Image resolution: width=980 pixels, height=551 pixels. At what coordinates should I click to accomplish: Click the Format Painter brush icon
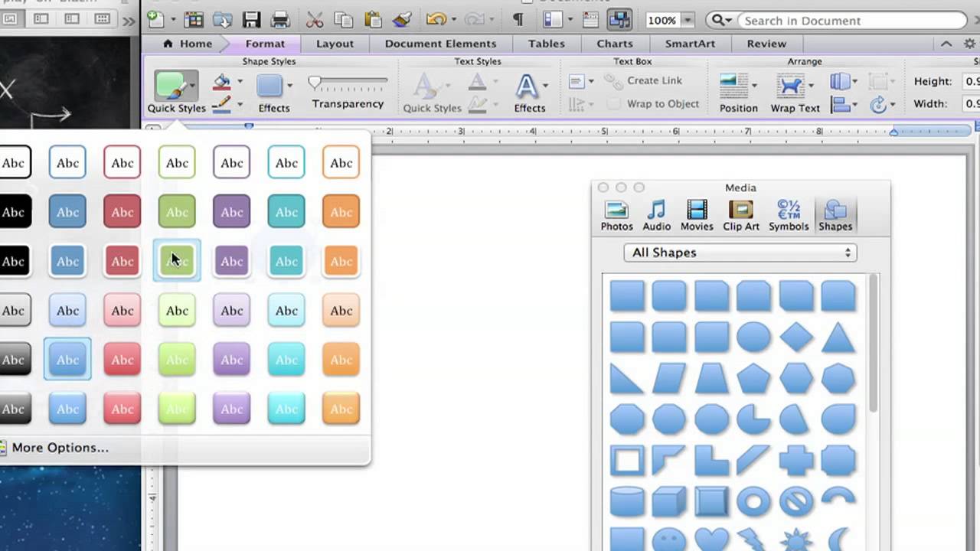(x=402, y=20)
